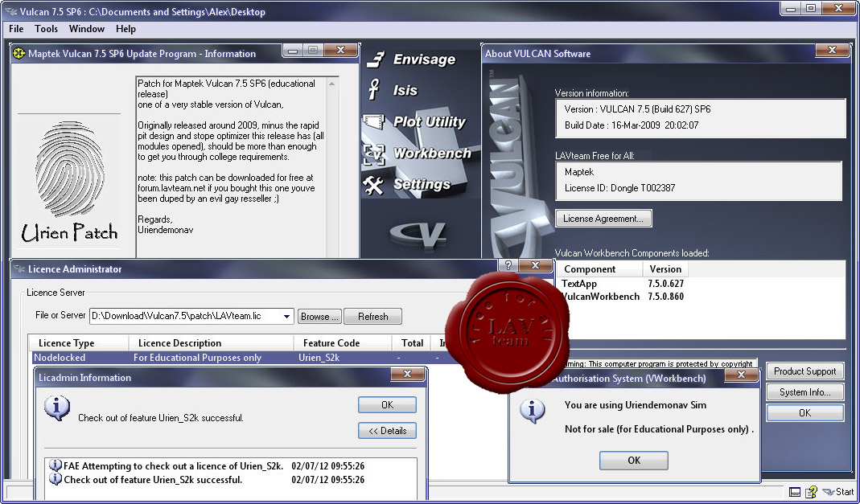The width and height of the screenshot is (860, 504).
Task: Select the Nodelocked cell under Licence Type
Action: tap(60, 358)
